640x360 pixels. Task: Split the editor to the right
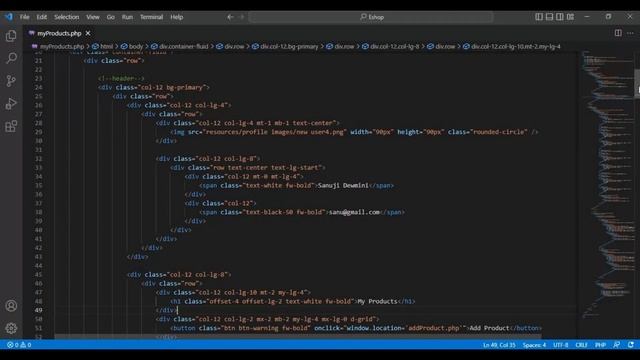point(618,33)
